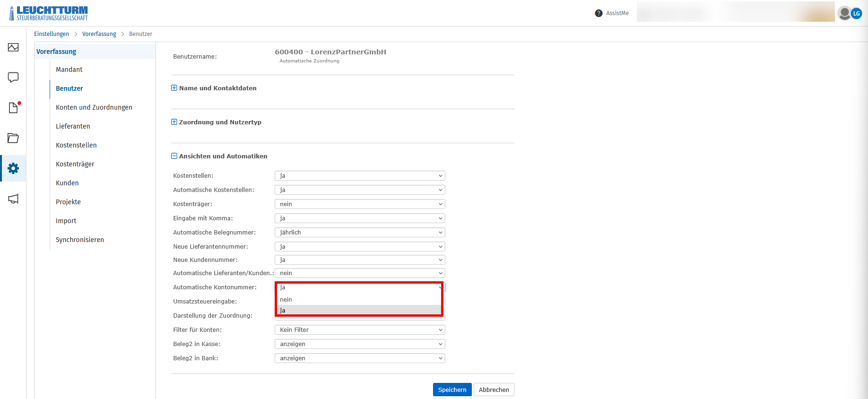The width and height of the screenshot is (868, 399).
Task: Open Konten und Zuordnungen menu item
Action: pos(94,107)
